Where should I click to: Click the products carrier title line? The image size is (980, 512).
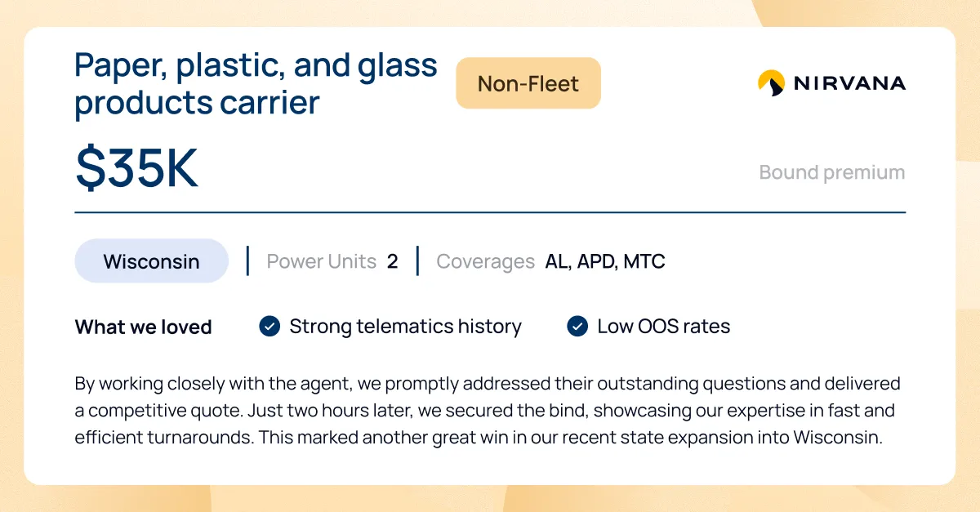point(197,103)
